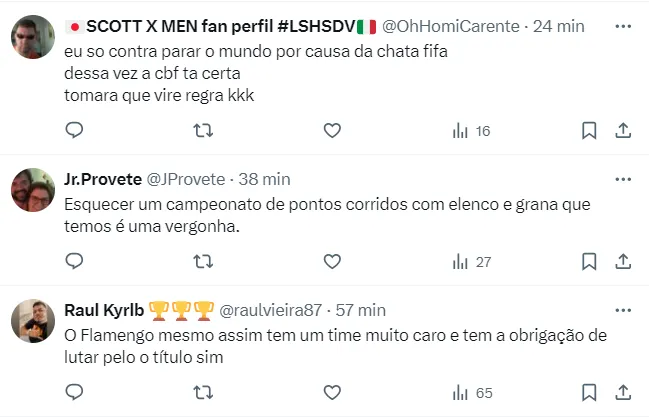Open more options on OhHomiCarente tweet
This screenshot has height=418, width=649.
pos(623,27)
